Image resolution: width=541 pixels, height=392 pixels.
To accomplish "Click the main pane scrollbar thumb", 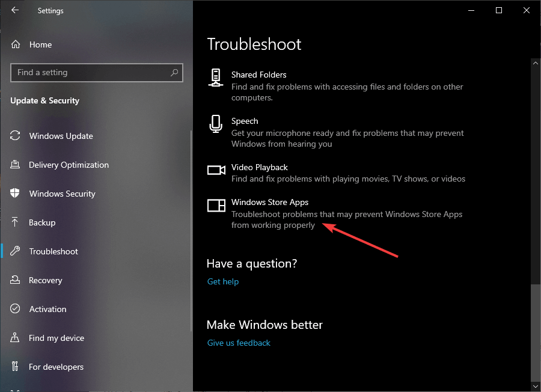I will point(536,332).
